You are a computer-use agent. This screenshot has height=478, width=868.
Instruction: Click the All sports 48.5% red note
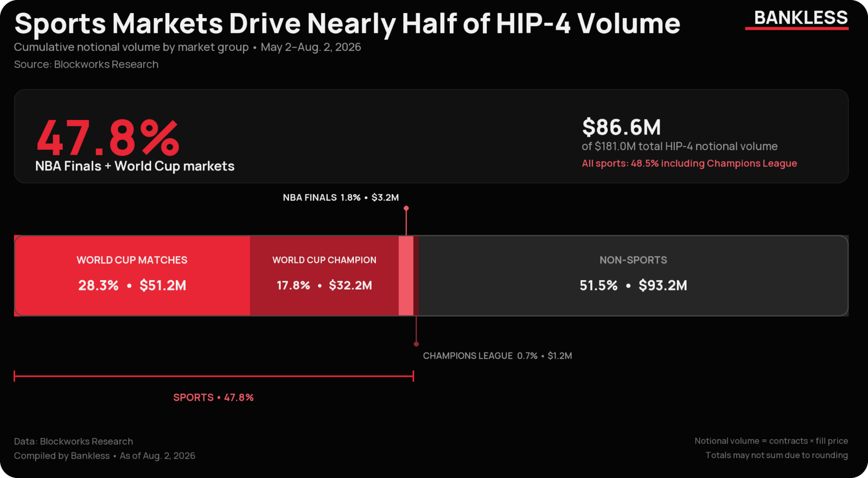point(690,163)
